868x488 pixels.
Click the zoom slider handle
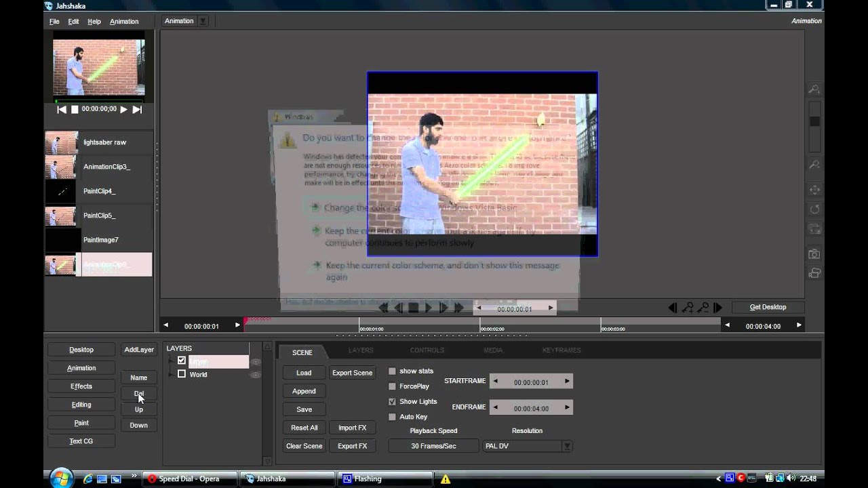(x=814, y=121)
